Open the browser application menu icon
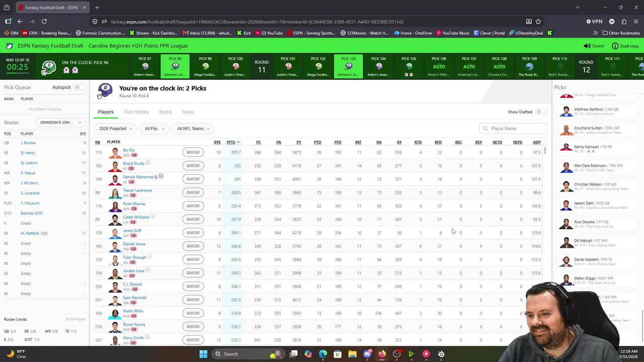The width and height of the screenshot is (644, 362). 635,22
